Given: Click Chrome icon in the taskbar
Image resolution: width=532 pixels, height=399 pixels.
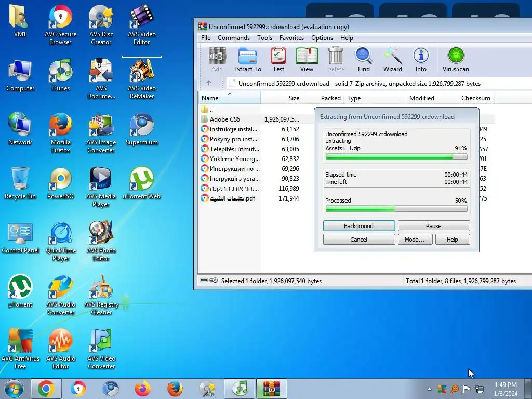Looking at the screenshot, I should coord(46,389).
